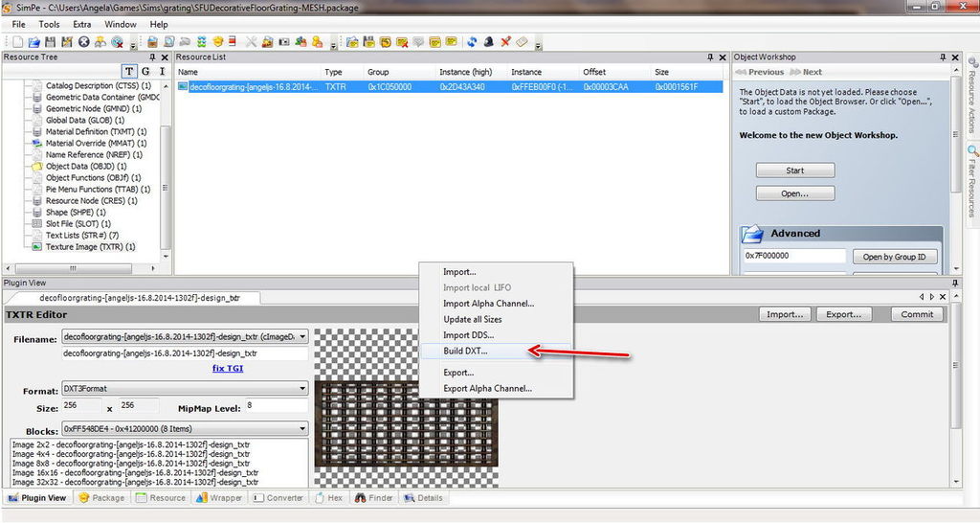Open the Tools menu
Viewport: 980px width, 523px height.
(x=50, y=24)
